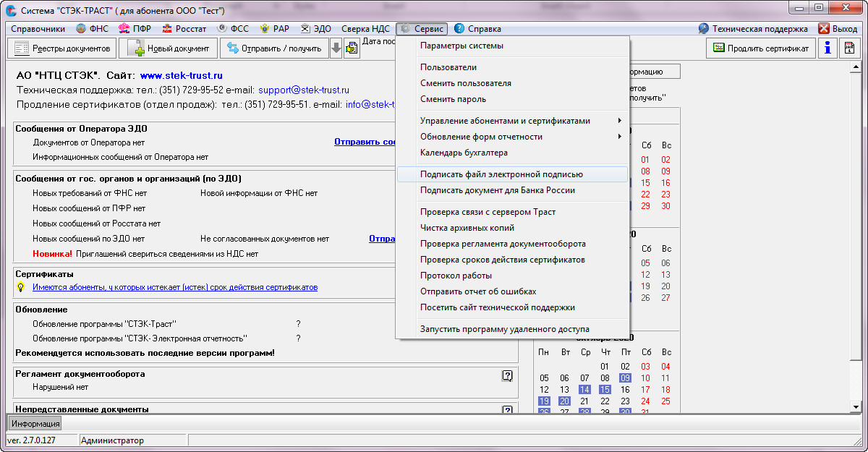This screenshot has height=452, width=868.
Task: Click the grey down-arrow toolbar icon
Action: coord(336,48)
